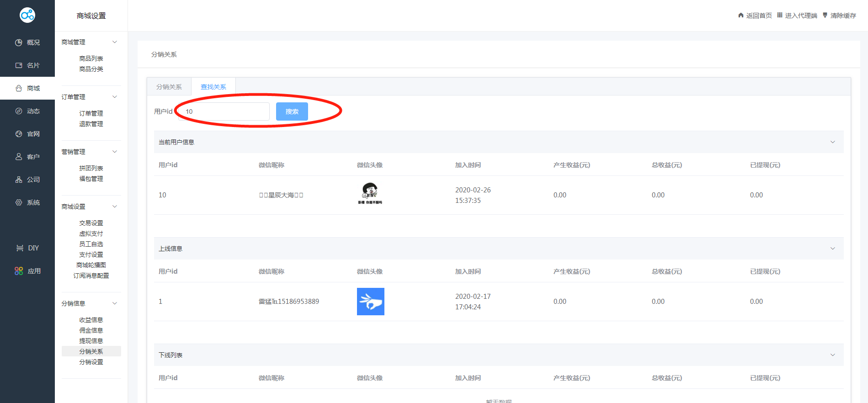Open 商品列表 in the submenu
This screenshot has width=868, height=403.
coord(91,58)
